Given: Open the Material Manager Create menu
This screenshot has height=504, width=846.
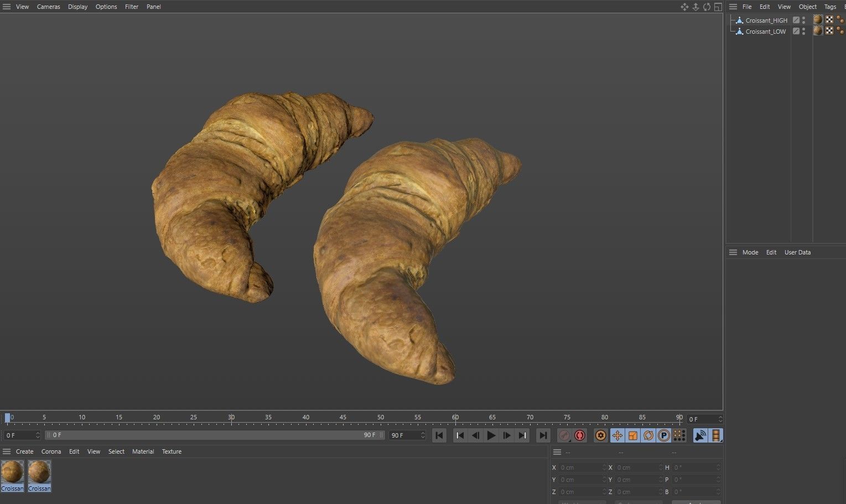Looking at the screenshot, I should coord(24,451).
